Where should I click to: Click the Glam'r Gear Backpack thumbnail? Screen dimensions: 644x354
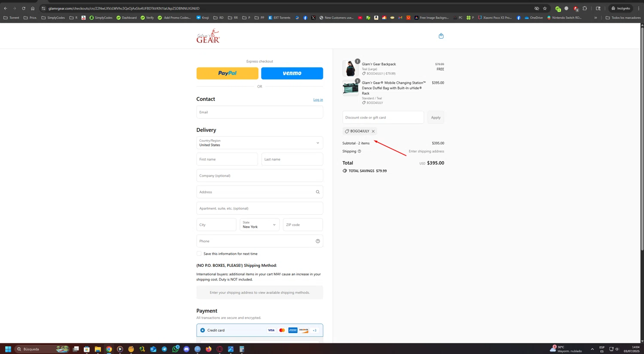click(350, 68)
